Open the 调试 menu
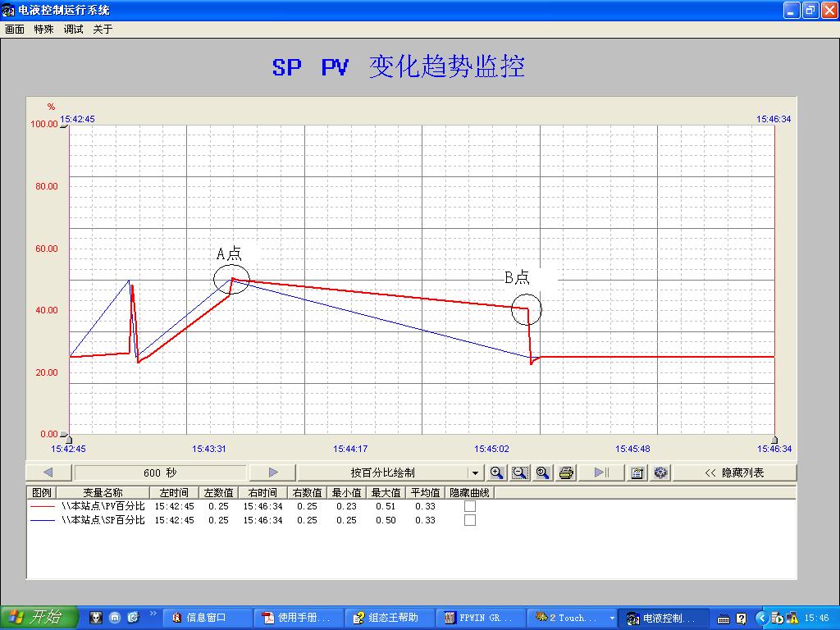 (x=73, y=29)
